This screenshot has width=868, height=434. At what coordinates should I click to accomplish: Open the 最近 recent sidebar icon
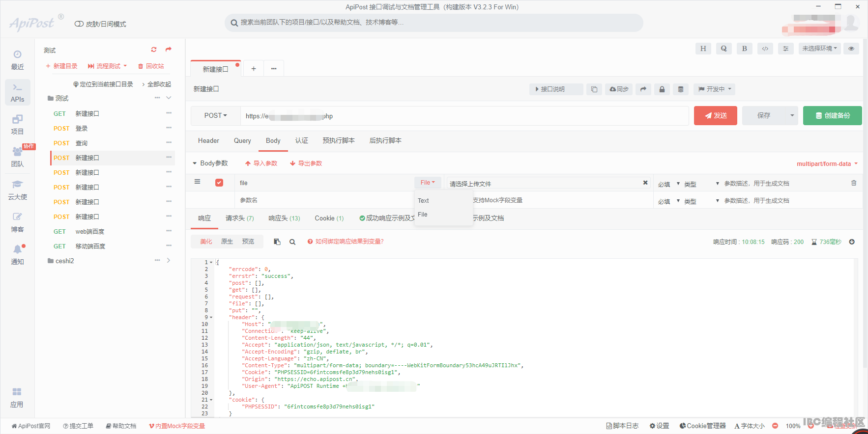[x=17, y=60]
